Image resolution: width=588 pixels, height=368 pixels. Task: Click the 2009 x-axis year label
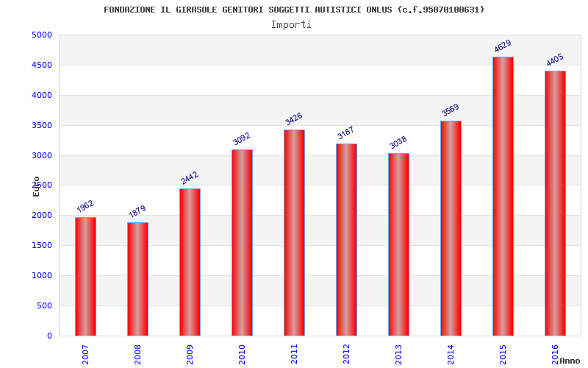(190, 355)
